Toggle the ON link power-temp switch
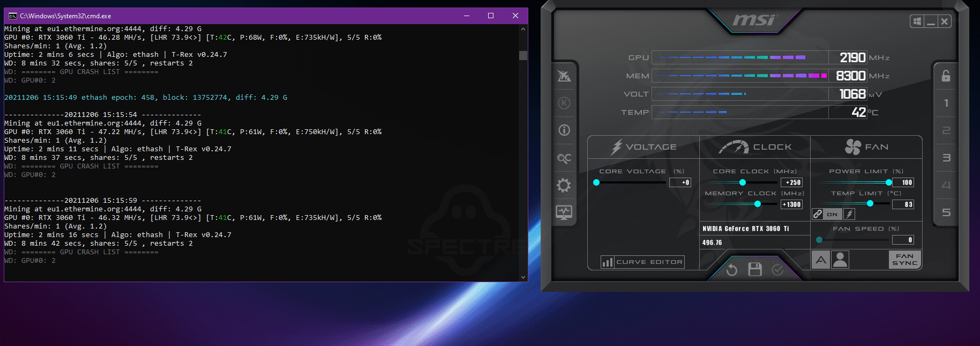Screen dimensions: 980x346 click(x=832, y=214)
